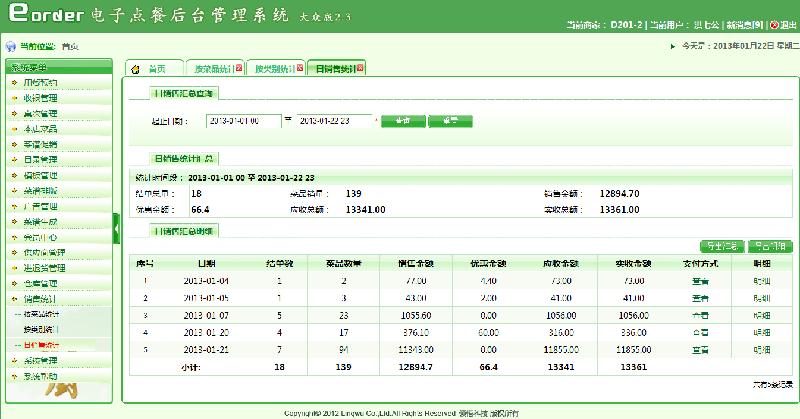800x419 pixels.
Task: Click the 退出 logout link
Action: (x=788, y=24)
